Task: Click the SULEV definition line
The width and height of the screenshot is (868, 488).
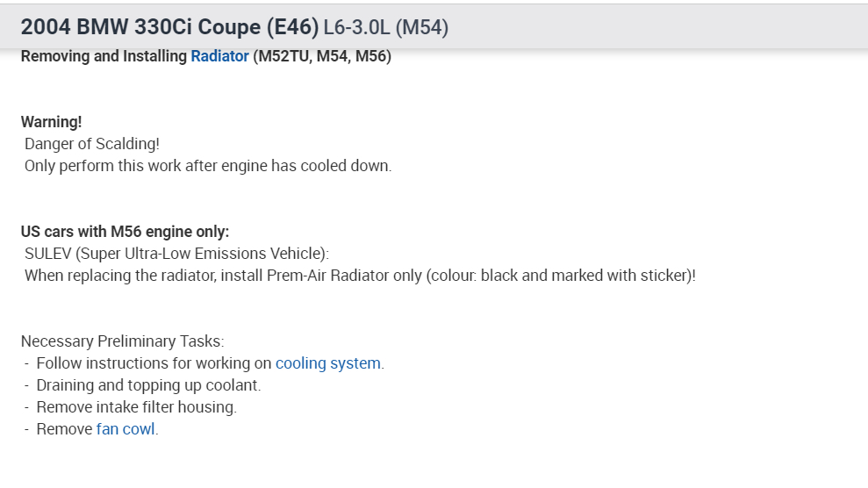Action: (176, 254)
